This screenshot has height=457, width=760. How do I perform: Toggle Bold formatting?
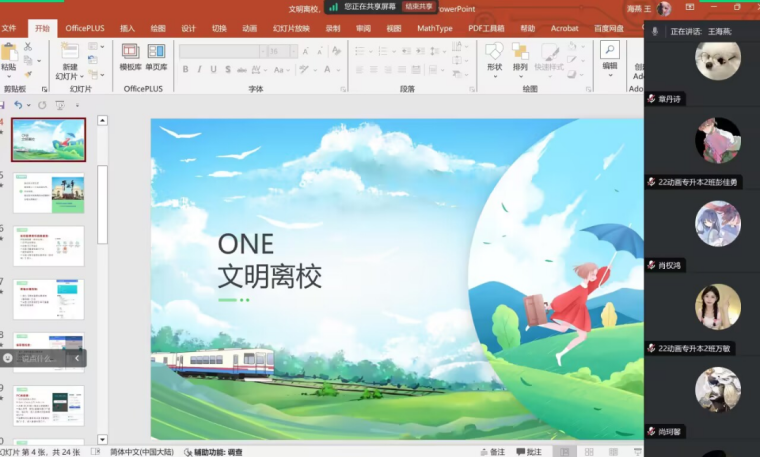click(x=186, y=69)
